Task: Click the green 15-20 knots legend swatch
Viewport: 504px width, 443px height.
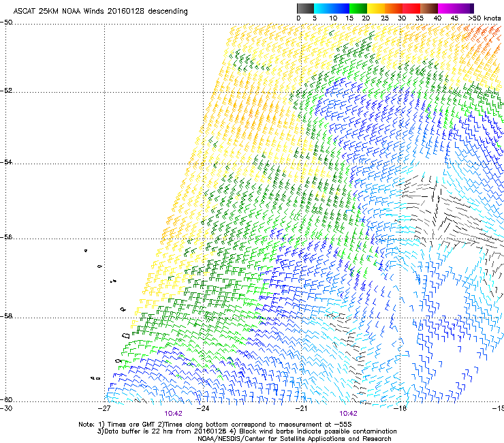Action: point(358,8)
